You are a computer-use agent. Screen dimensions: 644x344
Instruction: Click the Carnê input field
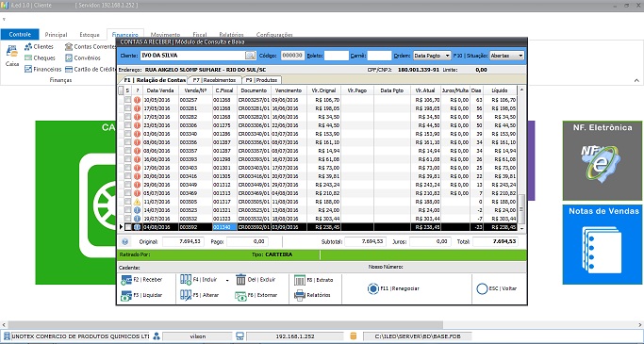[379, 56]
